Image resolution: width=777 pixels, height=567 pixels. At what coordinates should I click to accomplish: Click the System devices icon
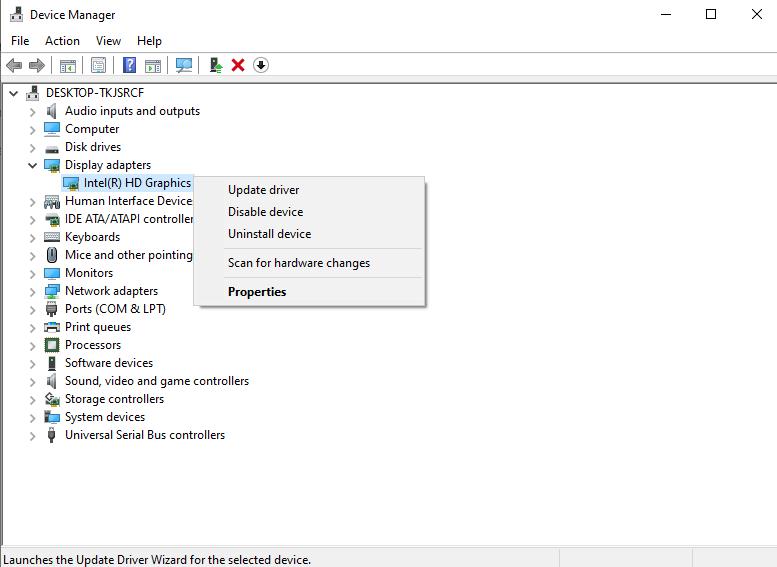[52, 417]
